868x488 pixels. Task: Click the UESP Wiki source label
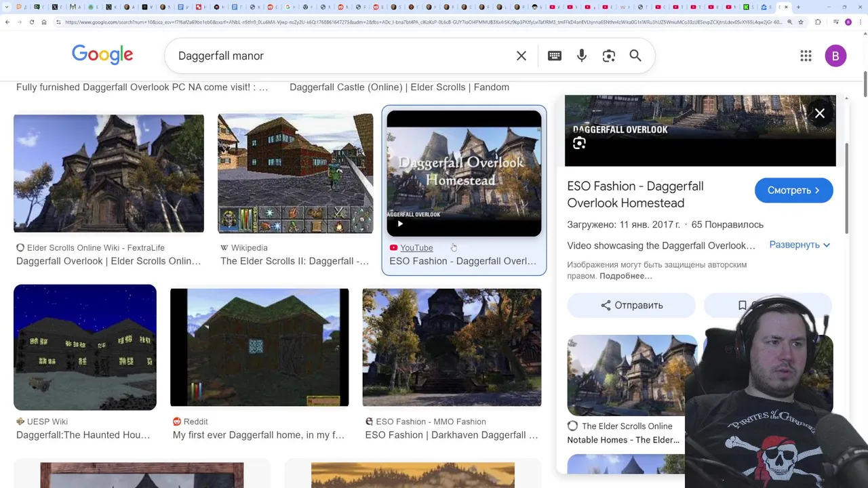point(42,422)
